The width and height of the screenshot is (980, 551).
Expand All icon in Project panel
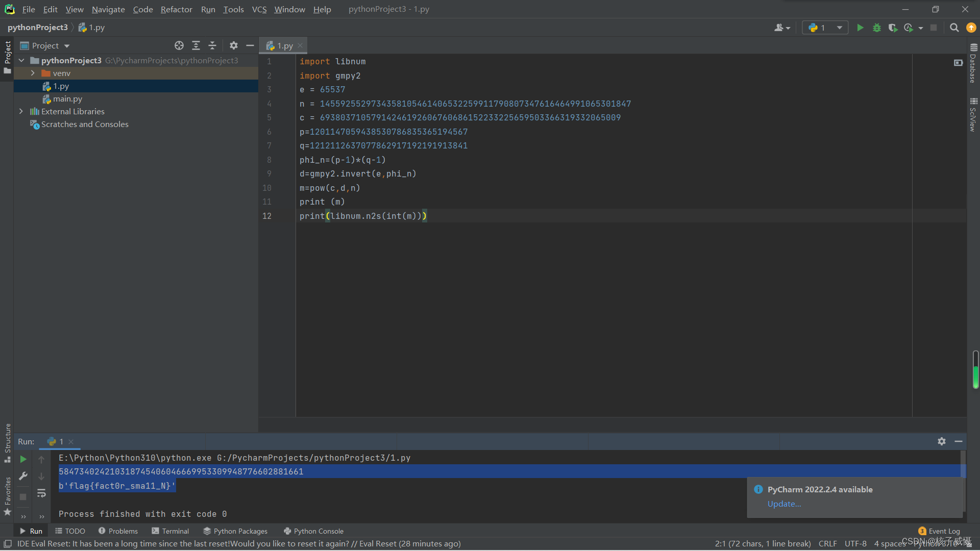click(195, 45)
